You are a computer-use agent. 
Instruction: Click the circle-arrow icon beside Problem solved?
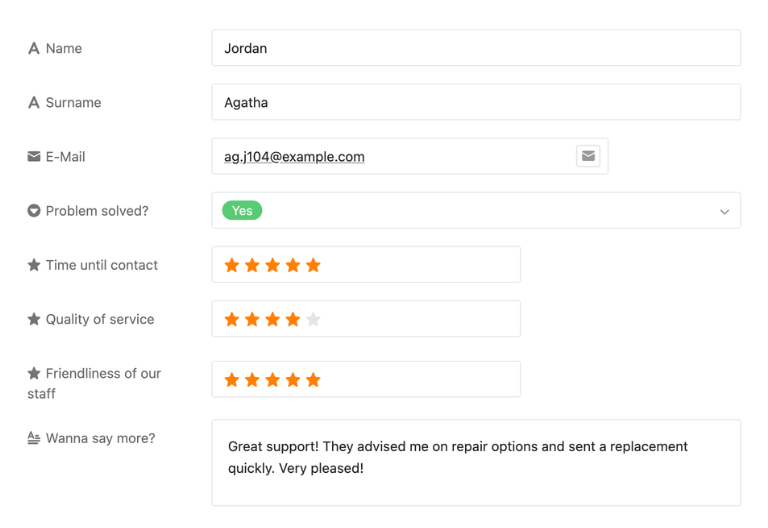34,211
